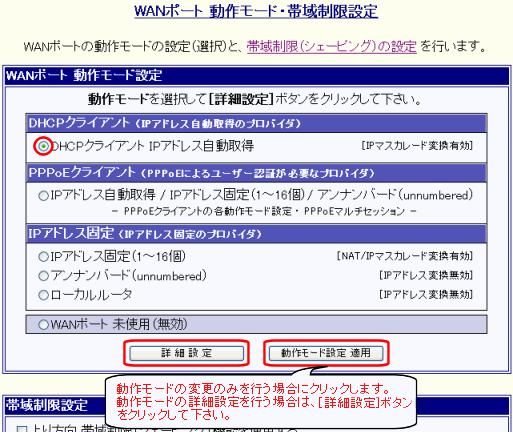Choose the ローカルルータ radio option
This screenshot has width=513, height=432.
44,295
